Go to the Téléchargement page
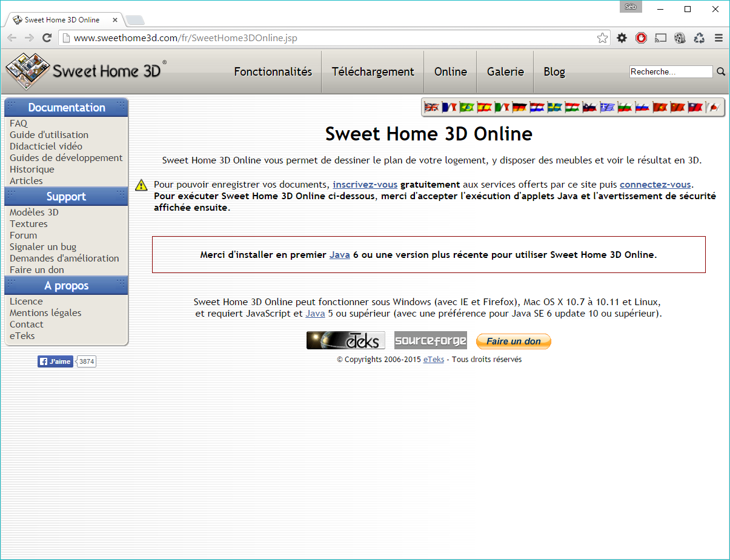This screenshot has height=560, width=730. (373, 71)
